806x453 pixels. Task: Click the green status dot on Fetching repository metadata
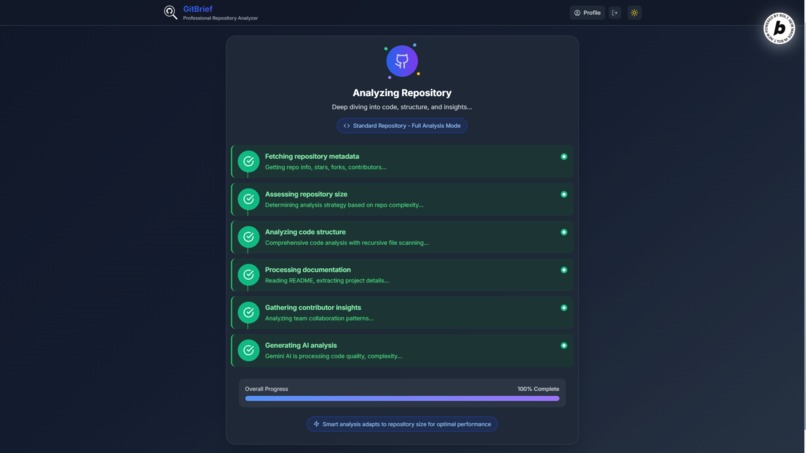point(564,156)
